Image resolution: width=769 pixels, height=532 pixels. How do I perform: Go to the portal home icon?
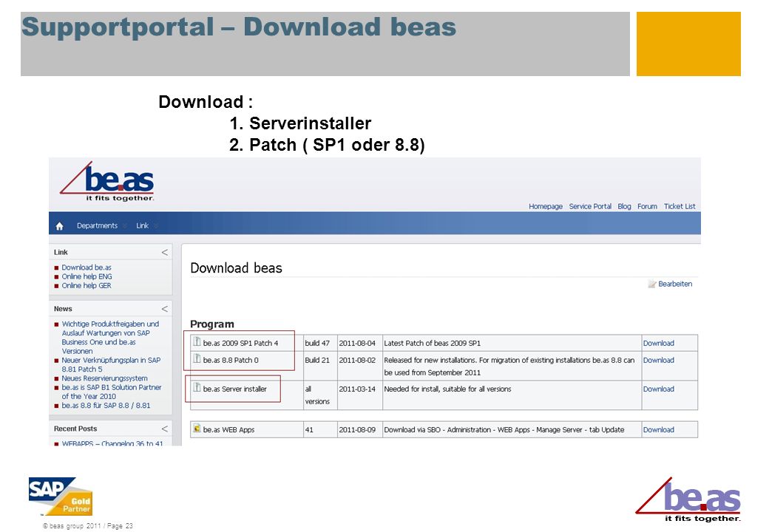[59, 226]
